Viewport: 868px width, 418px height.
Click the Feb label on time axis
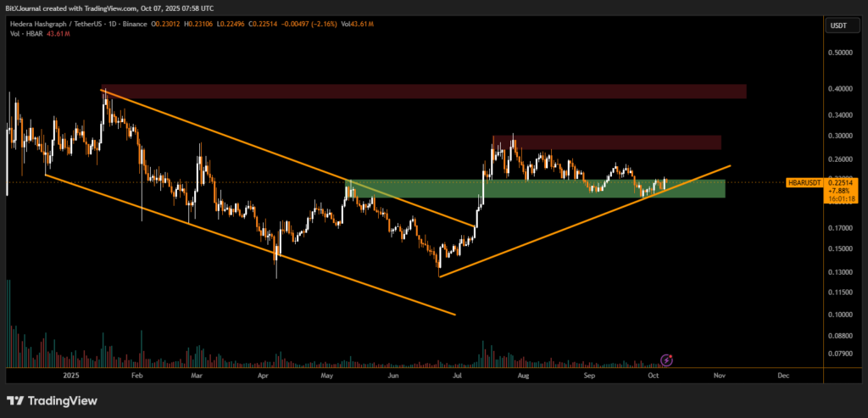click(x=135, y=374)
